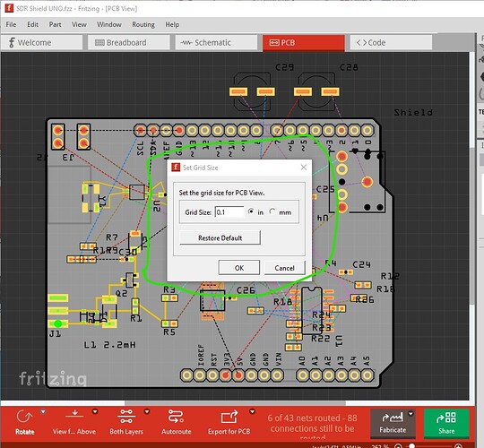
Task: Switch to the Welcome tab
Action: point(41,42)
